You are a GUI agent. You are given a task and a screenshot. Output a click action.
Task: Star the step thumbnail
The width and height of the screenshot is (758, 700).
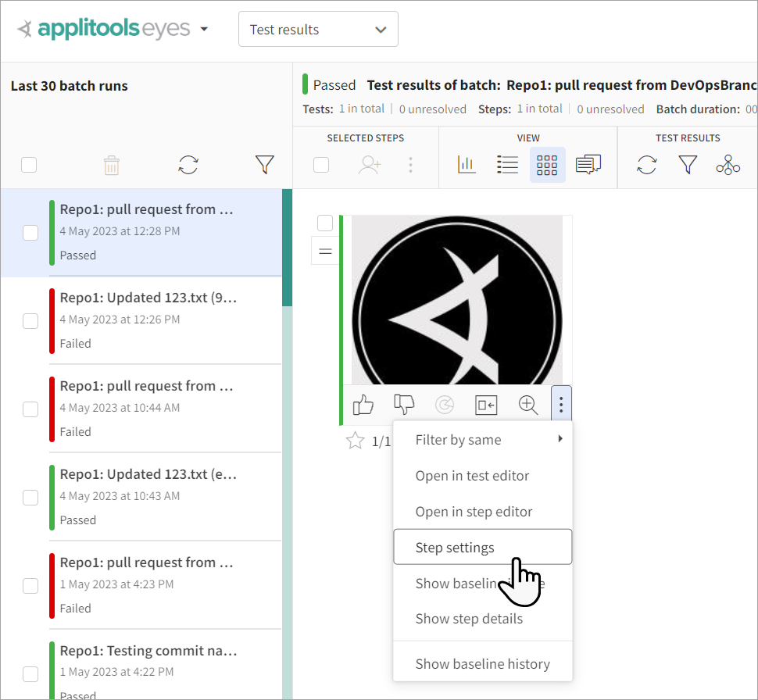355,441
